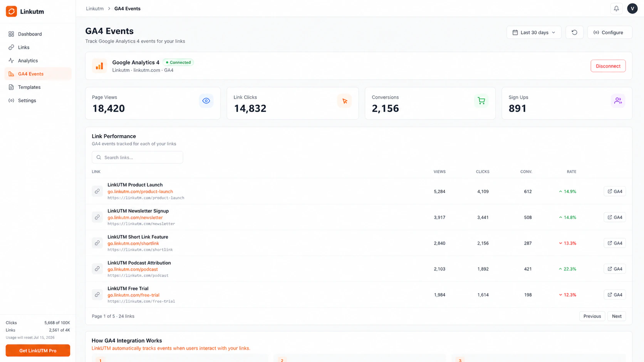Go to Next page of links
The image size is (644, 362).
click(x=617, y=316)
